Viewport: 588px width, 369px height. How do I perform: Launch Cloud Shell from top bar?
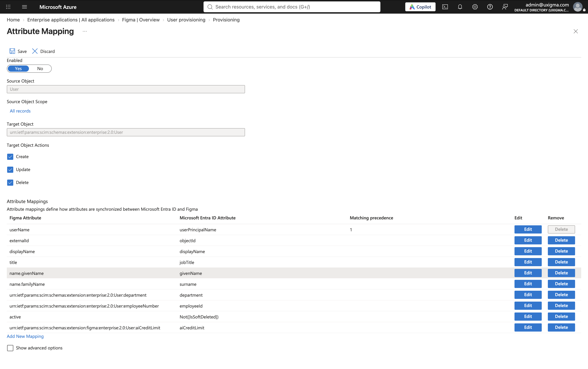445,7
